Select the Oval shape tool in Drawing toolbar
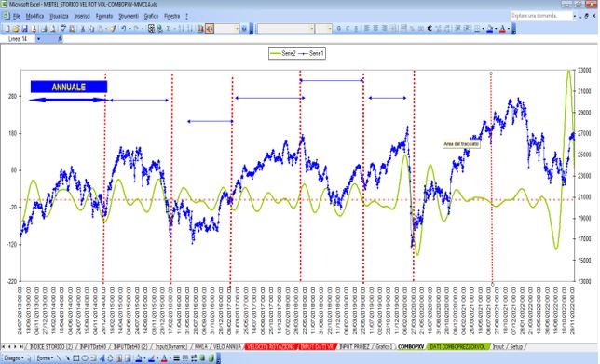This screenshot has width=600, height=364. tap(85, 358)
